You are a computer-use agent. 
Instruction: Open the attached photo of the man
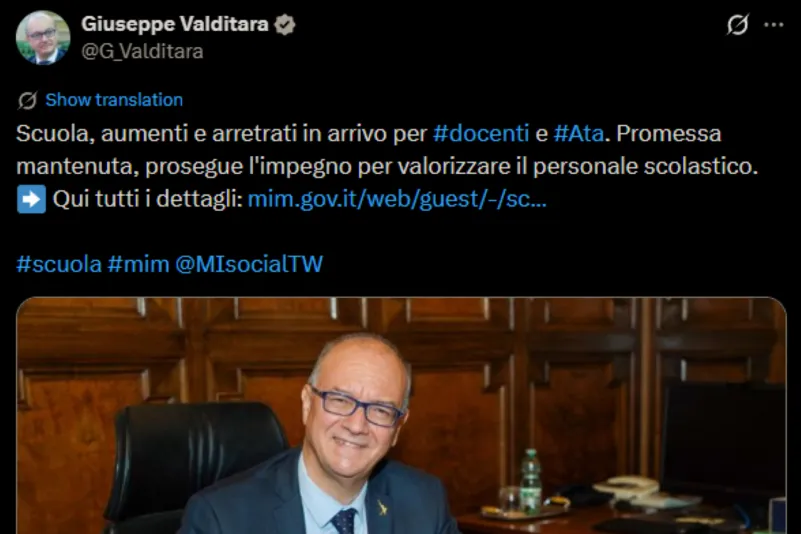click(x=401, y=415)
